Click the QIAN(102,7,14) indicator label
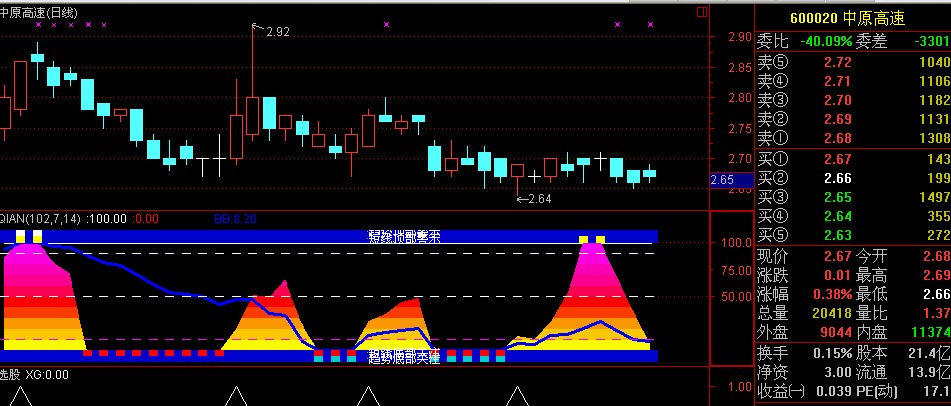 pos(42,217)
